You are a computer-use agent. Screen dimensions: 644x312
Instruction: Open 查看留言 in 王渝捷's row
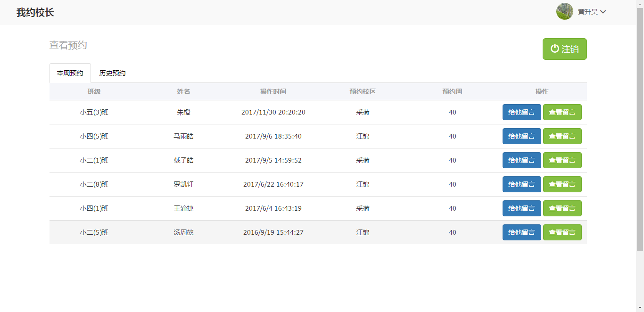[562, 208]
